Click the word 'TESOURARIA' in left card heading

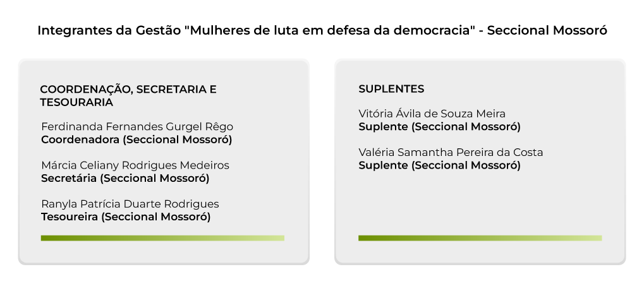[x=76, y=102]
